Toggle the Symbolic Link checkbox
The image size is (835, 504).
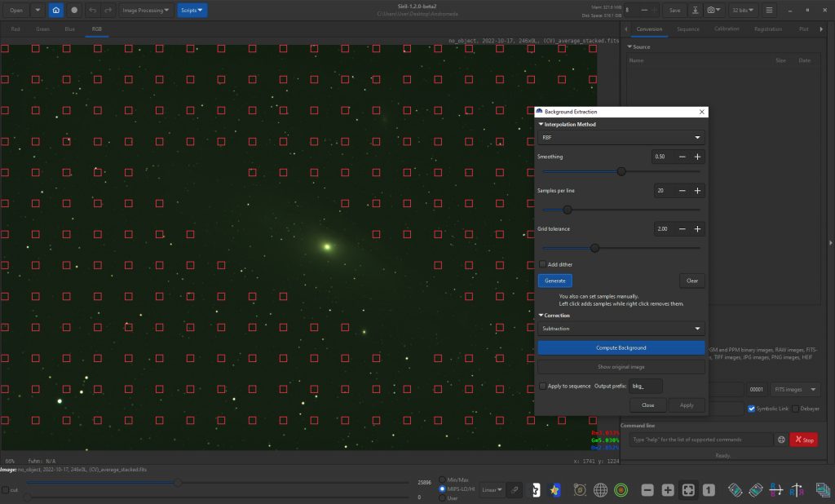click(751, 409)
